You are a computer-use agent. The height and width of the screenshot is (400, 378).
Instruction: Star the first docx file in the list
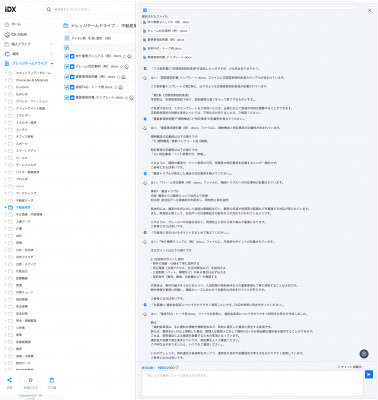click(x=125, y=56)
